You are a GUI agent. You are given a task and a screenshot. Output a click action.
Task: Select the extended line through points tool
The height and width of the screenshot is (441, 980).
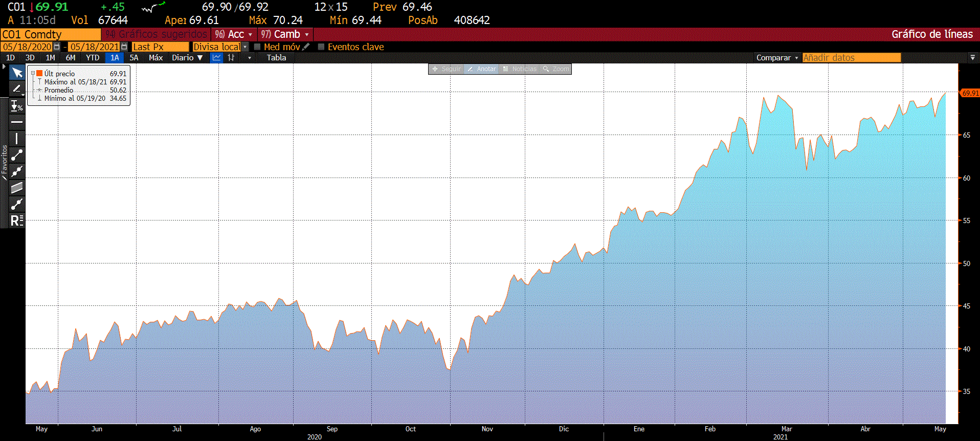pyautogui.click(x=17, y=171)
